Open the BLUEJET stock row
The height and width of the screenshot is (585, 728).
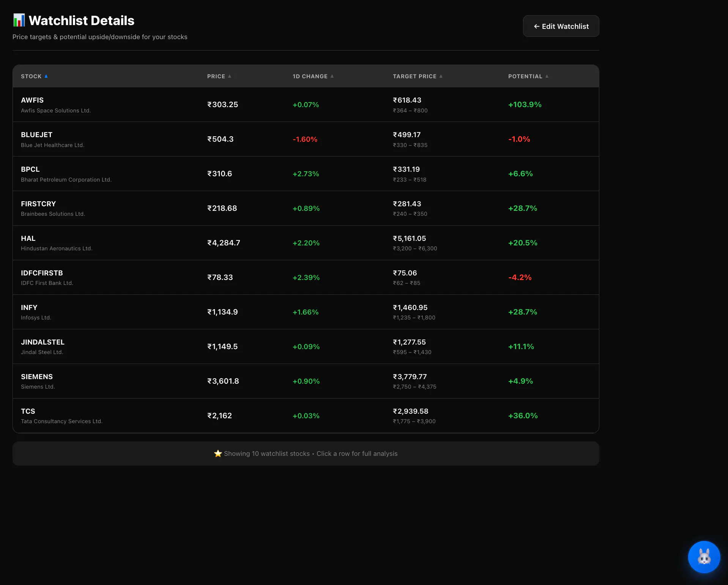tap(306, 139)
